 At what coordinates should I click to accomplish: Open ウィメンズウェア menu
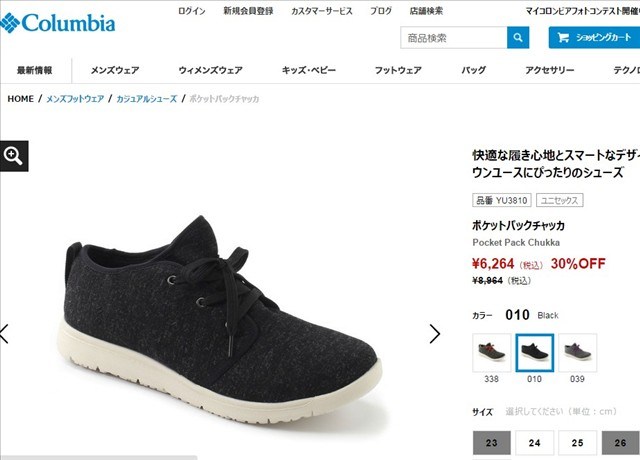pyautogui.click(x=210, y=70)
